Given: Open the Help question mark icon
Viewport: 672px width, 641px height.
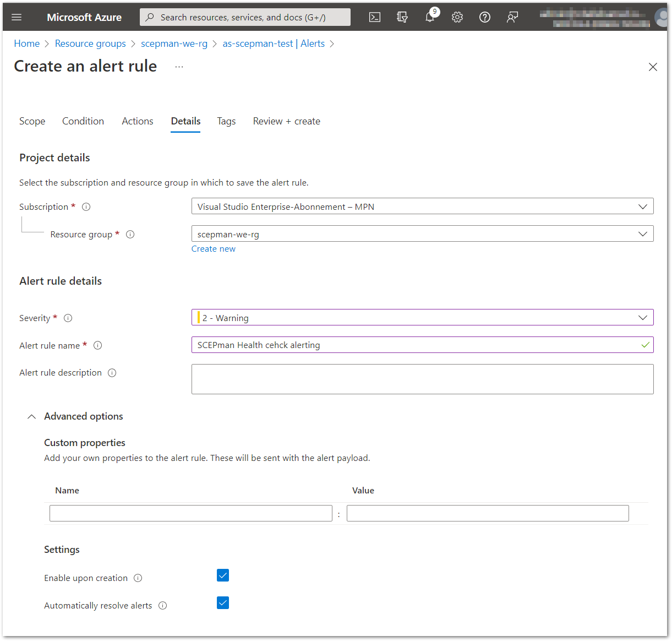Looking at the screenshot, I should click(x=485, y=17).
